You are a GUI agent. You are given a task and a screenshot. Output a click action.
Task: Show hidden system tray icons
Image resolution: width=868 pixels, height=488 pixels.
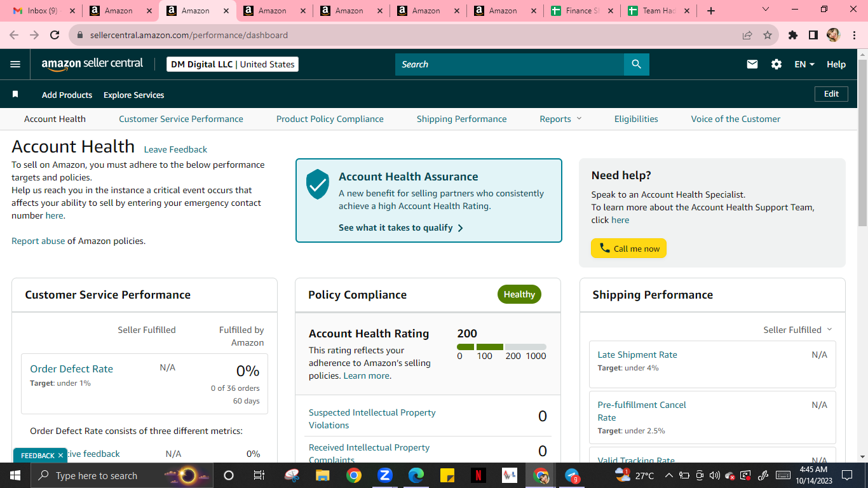(668, 475)
